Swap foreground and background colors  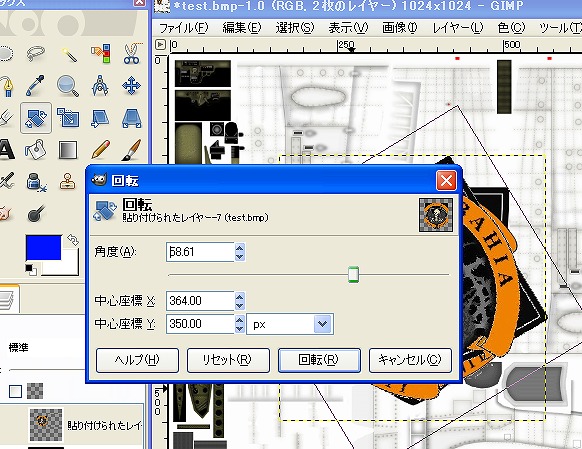pyautogui.click(x=73, y=240)
